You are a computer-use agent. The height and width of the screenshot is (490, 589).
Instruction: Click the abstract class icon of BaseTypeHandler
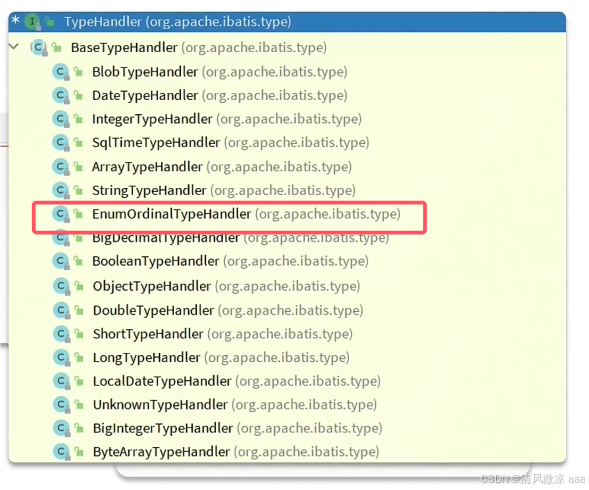[x=39, y=47]
